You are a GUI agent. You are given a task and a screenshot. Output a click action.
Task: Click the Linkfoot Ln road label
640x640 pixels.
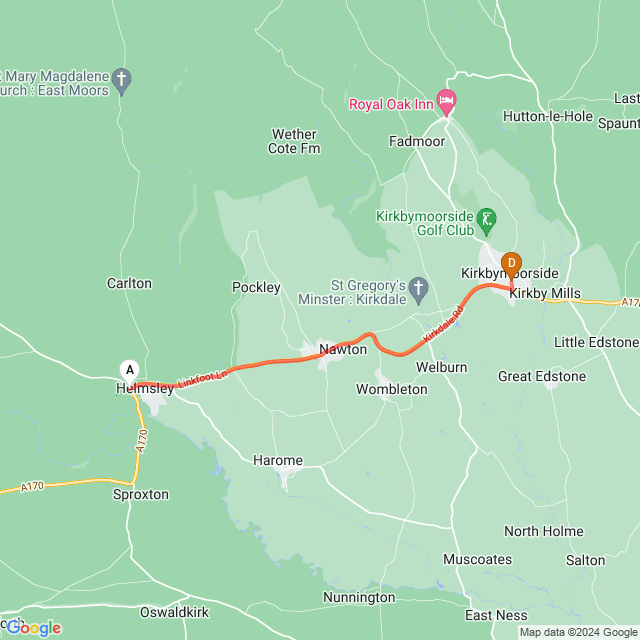(x=202, y=378)
